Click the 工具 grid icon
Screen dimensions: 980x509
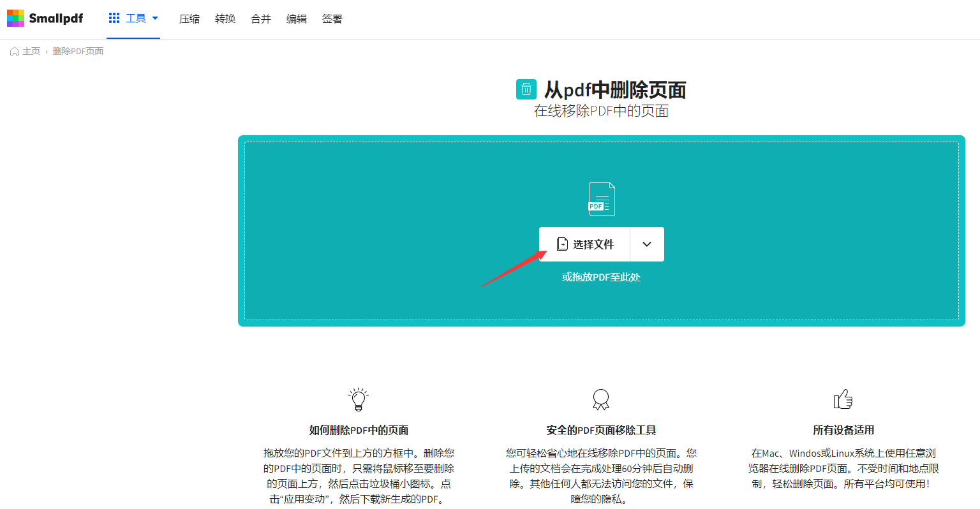[x=114, y=18]
